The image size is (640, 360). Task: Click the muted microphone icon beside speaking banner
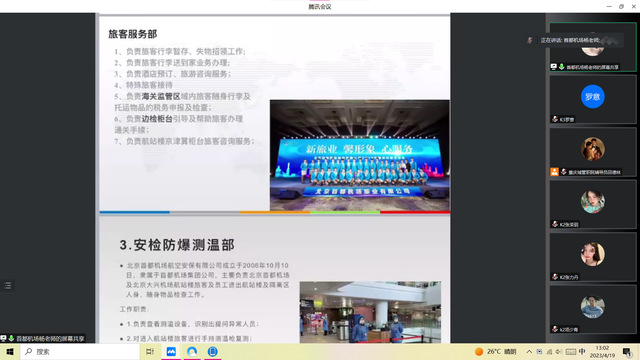click(530, 40)
